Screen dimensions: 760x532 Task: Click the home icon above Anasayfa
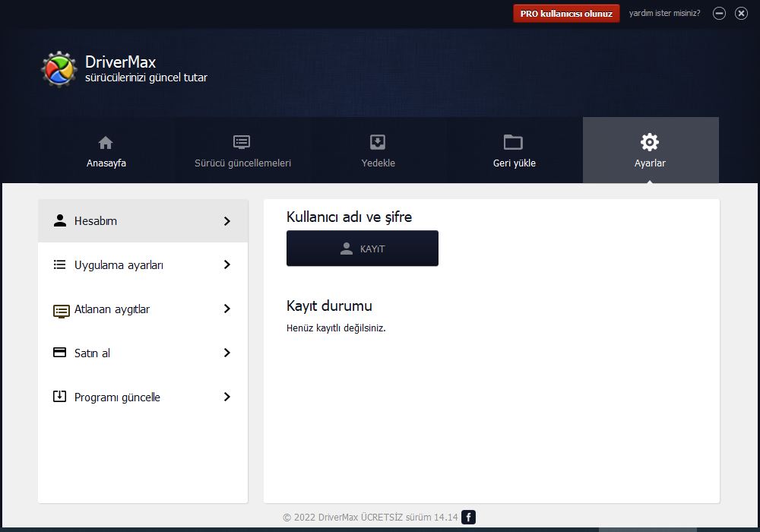click(106, 142)
